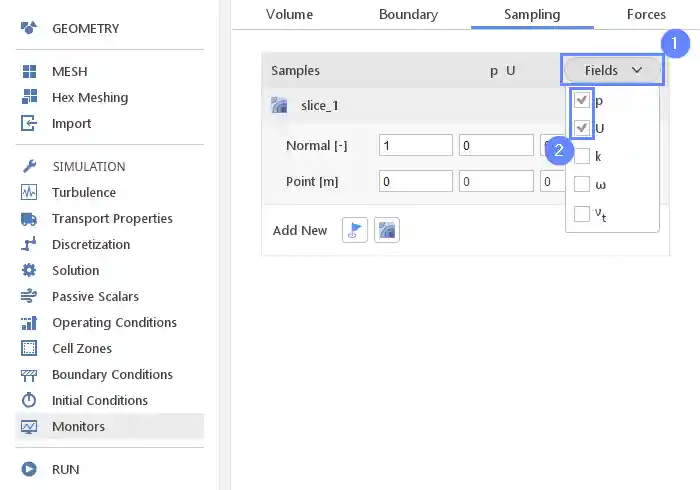Toggle the Fields dropdown
This screenshot has height=490, width=700.
[613, 70]
